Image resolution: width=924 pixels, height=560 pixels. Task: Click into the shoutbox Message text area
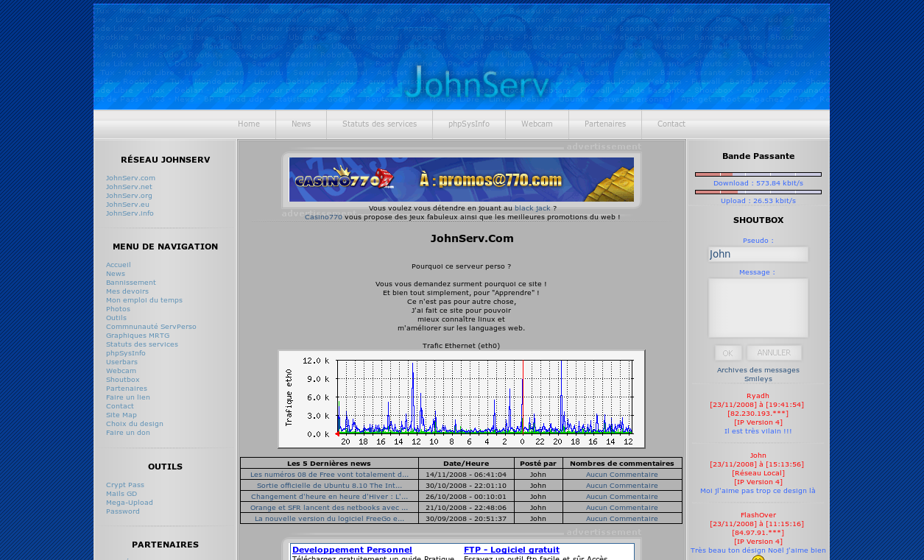tap(758, 308)
